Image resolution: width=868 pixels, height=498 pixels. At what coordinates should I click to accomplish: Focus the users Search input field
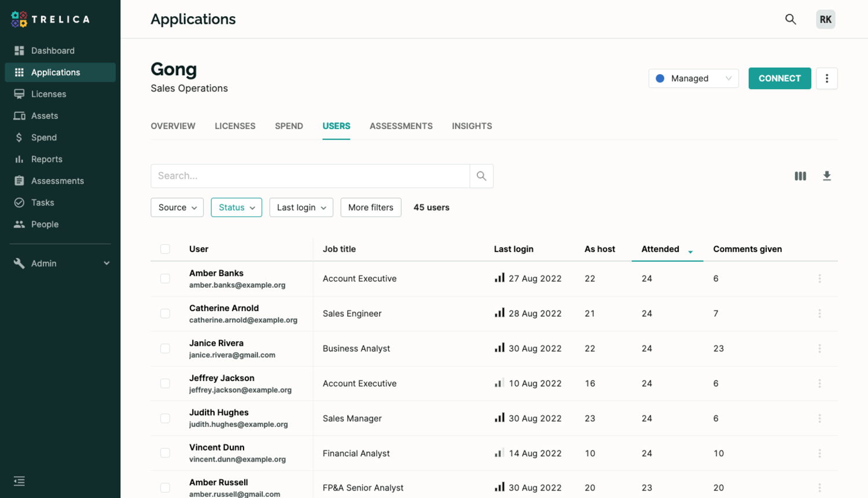coord(310,176)
